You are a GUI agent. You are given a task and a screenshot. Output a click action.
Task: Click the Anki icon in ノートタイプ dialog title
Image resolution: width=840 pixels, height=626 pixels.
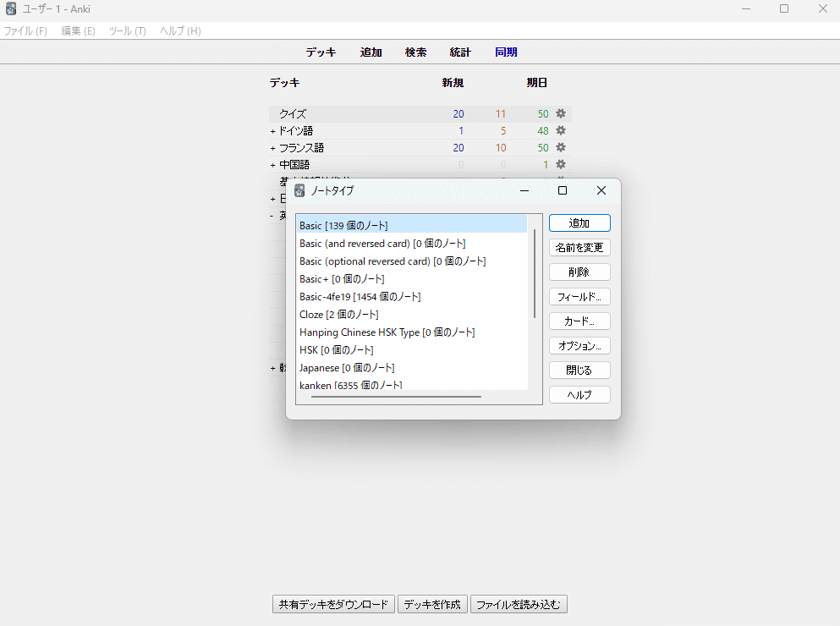pyautogui.click(x=299, y=190)
